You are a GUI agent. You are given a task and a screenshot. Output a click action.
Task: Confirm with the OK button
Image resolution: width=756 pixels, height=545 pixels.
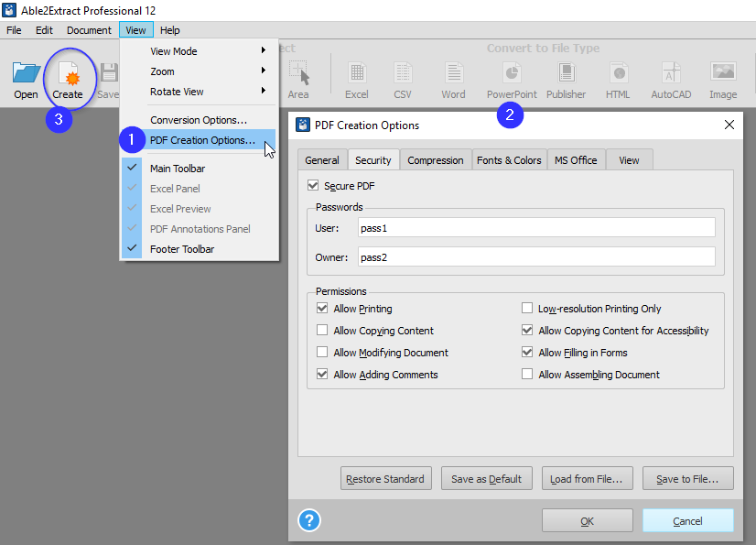[x=588, y=520]
